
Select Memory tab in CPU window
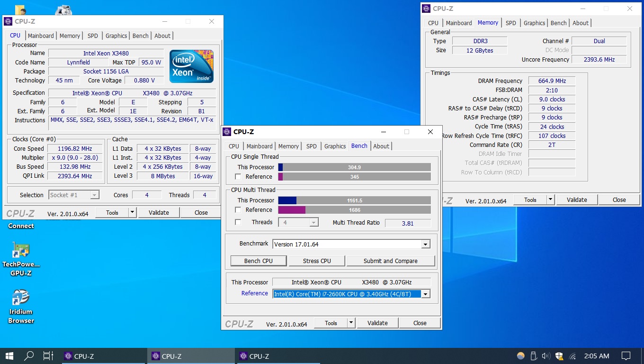70,36
